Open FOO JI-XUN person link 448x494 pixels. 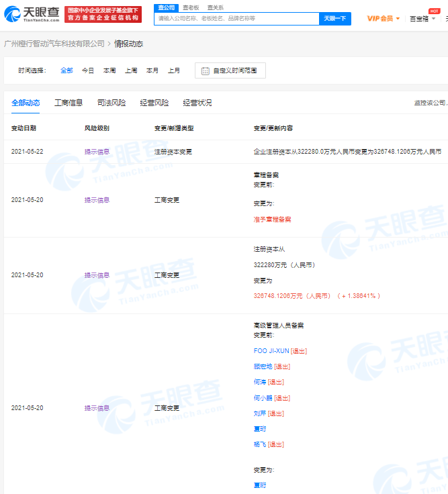(x=271, y=351)
